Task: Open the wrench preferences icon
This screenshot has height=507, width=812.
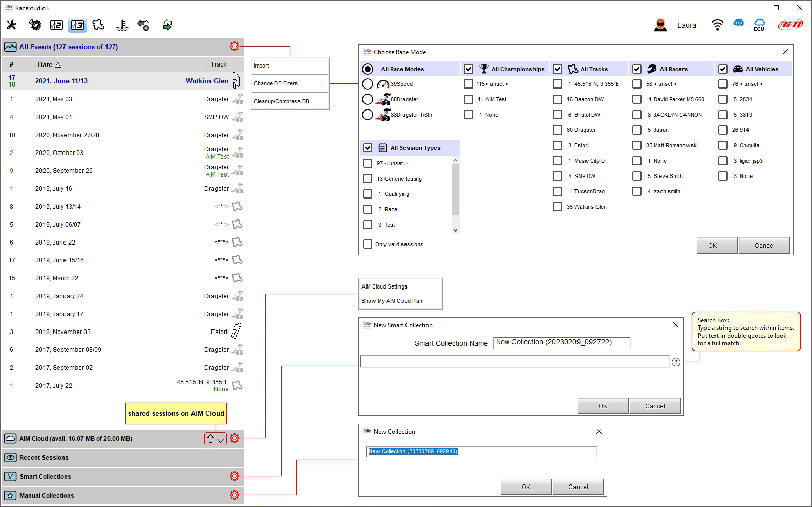Action: tap(11, 25)
